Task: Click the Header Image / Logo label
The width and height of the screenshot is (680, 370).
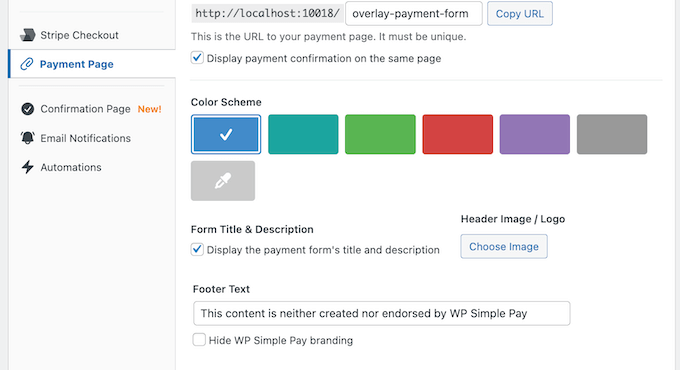Action: pyautogui.click(x=513, y=219)
